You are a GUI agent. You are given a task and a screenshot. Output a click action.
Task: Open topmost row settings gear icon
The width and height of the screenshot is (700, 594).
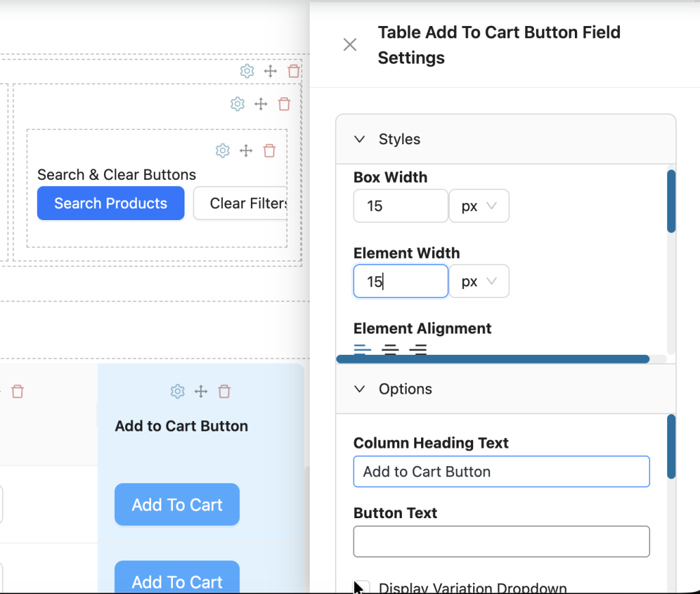247,70
